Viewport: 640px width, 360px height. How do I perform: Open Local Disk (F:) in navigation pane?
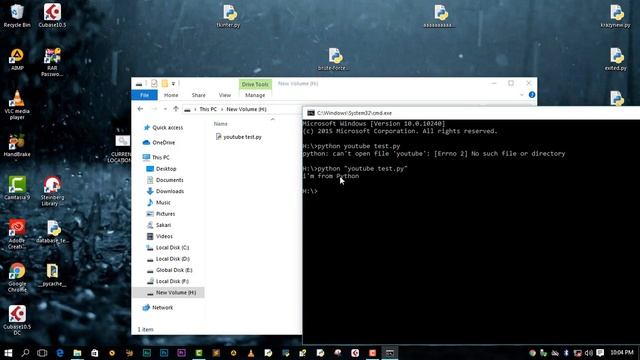pyautogui.click(x=167, y=281)
